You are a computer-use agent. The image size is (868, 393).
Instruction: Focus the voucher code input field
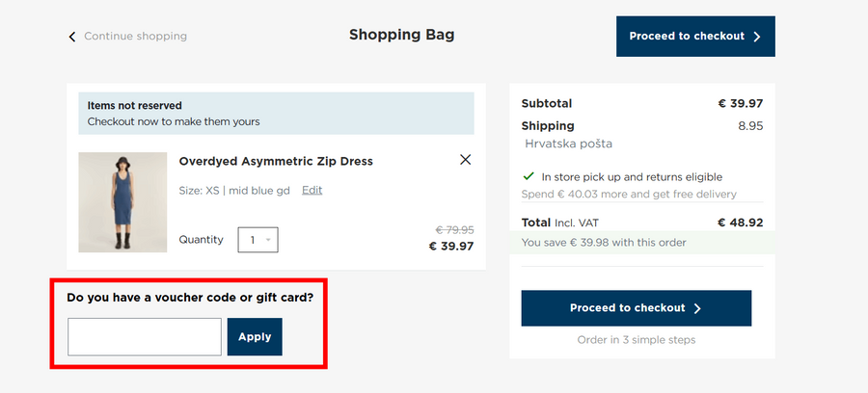(x=145, y=337)
